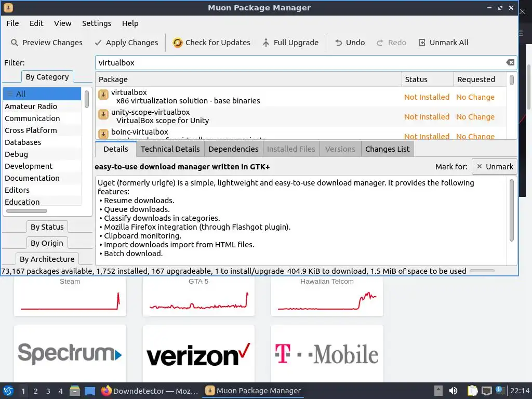532x399 pixels.
Task: Click the Muon icon in title bar
Action: coord(8,7)
